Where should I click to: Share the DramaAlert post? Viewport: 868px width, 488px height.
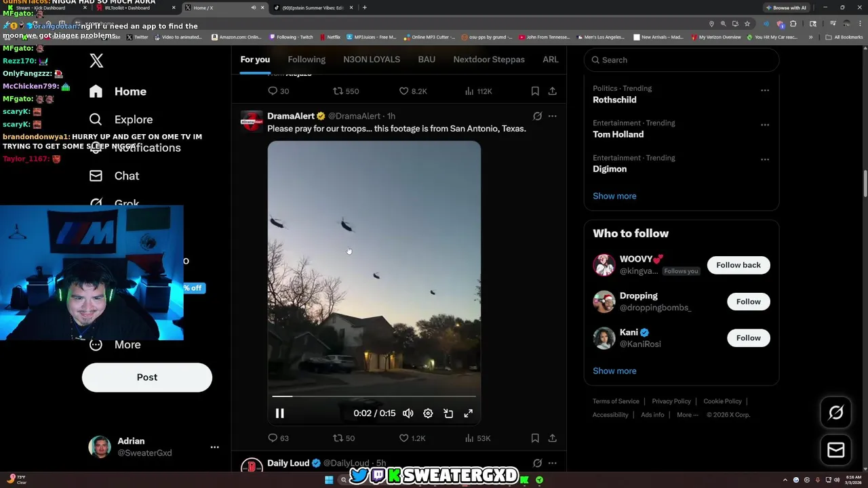552,438
